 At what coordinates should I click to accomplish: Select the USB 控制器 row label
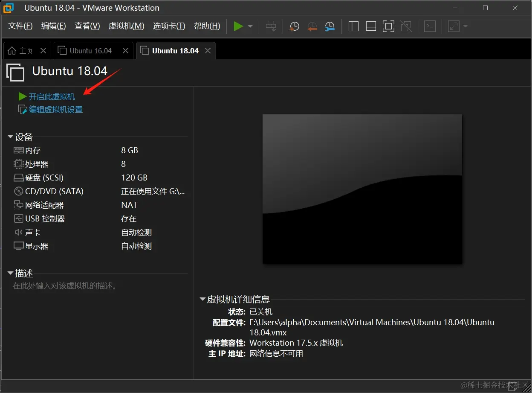pos(45,219)
